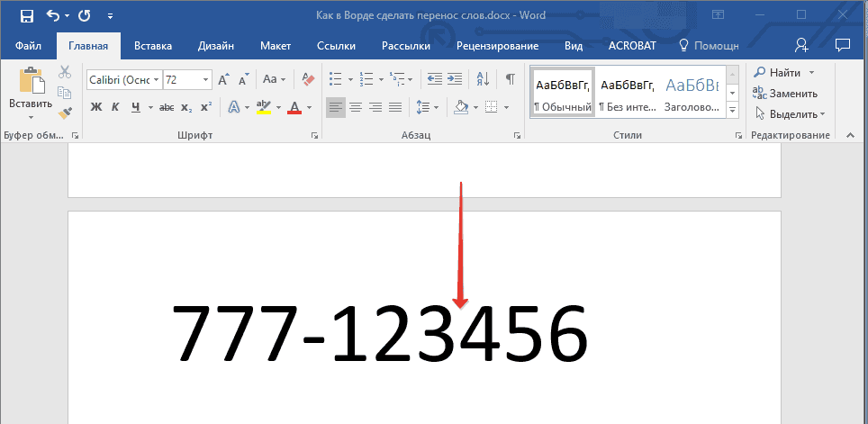Decrease paragraph indent
Screen dimensions: 868x424
pos(435,79)
